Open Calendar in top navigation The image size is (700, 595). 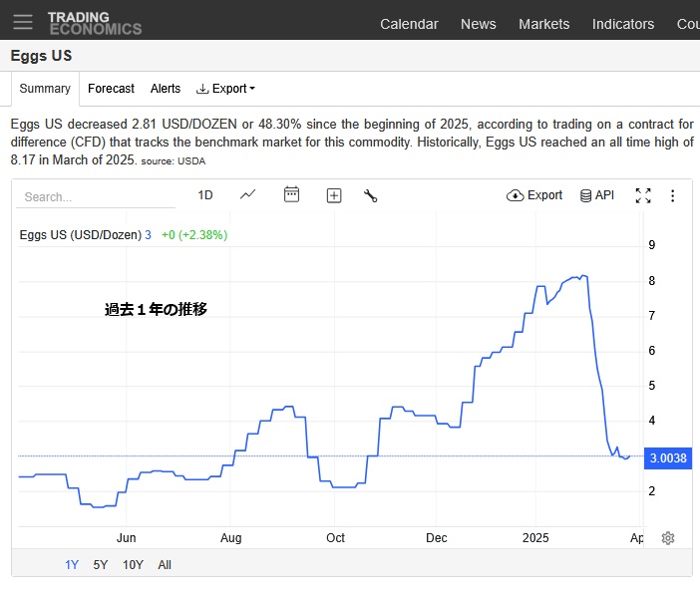pos(409,24)
